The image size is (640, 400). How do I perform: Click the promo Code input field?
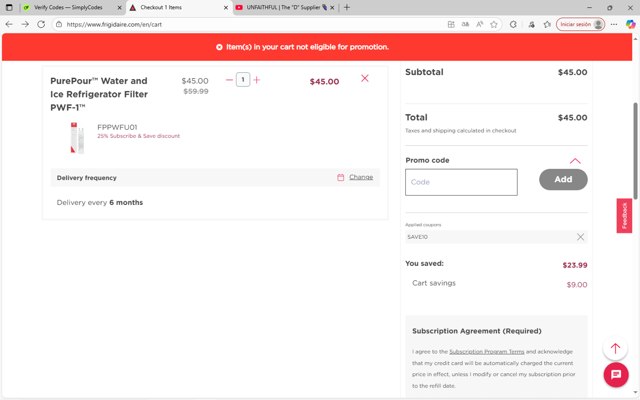pyautogui.click(x=461, y=182)
